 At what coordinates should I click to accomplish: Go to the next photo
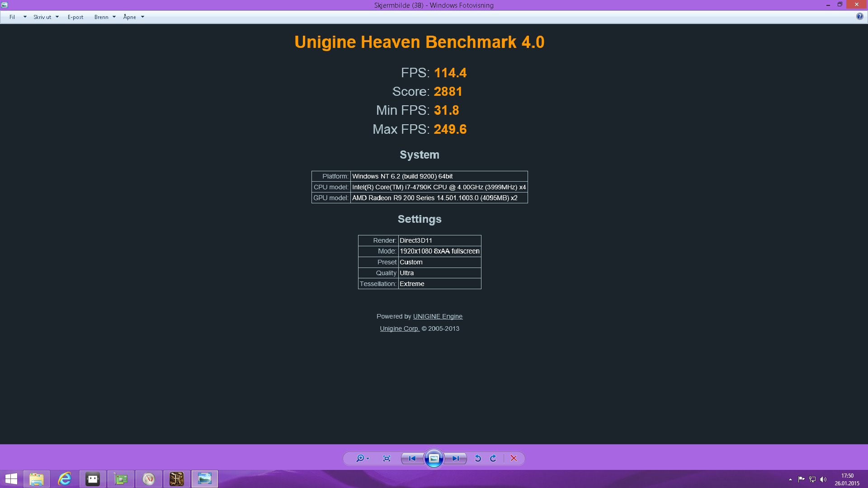coord(455,458)
